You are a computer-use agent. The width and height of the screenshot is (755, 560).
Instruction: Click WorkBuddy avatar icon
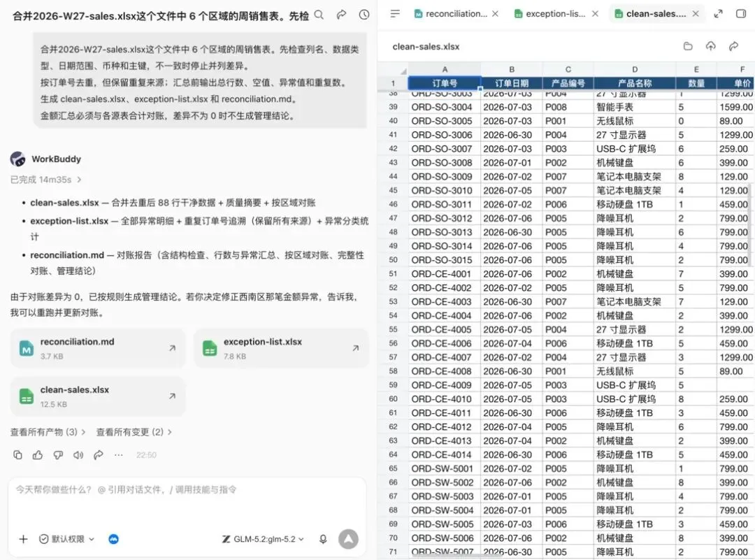tap(17, 159)
